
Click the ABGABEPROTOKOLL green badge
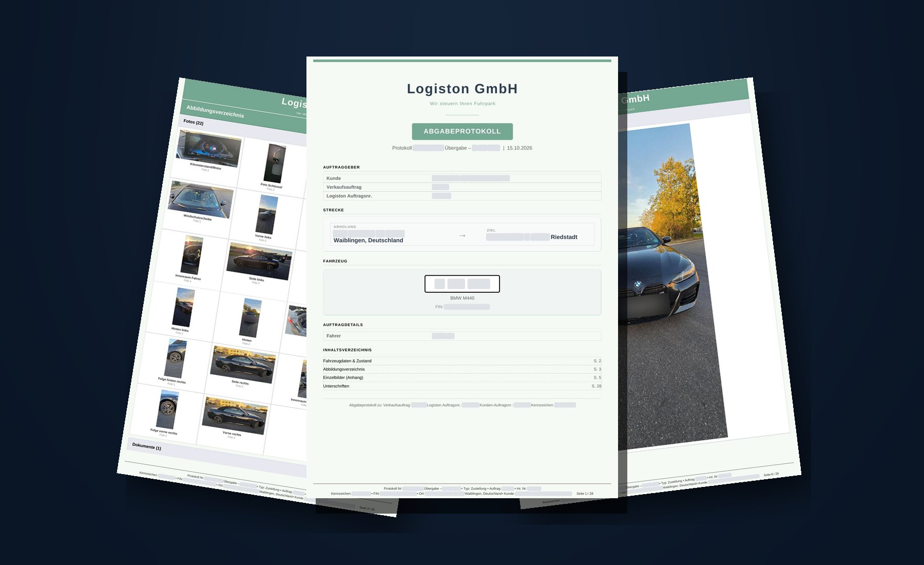462,131
